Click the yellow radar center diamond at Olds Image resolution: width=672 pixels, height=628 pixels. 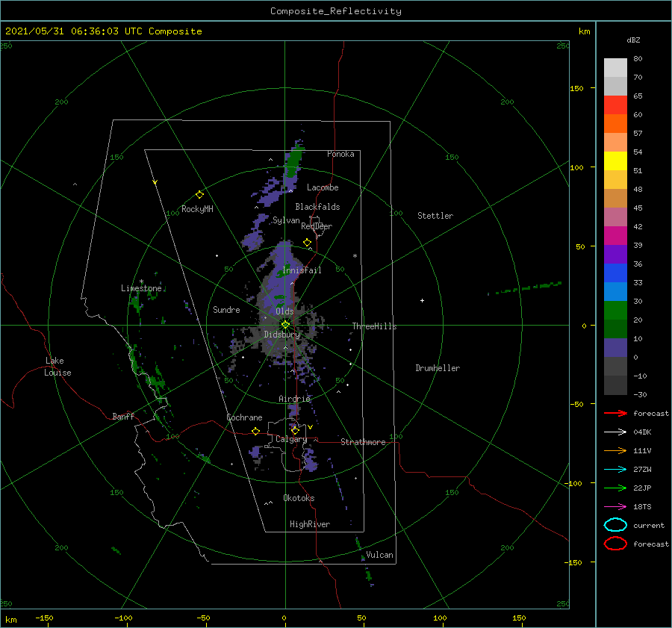(x=285, y=325)
